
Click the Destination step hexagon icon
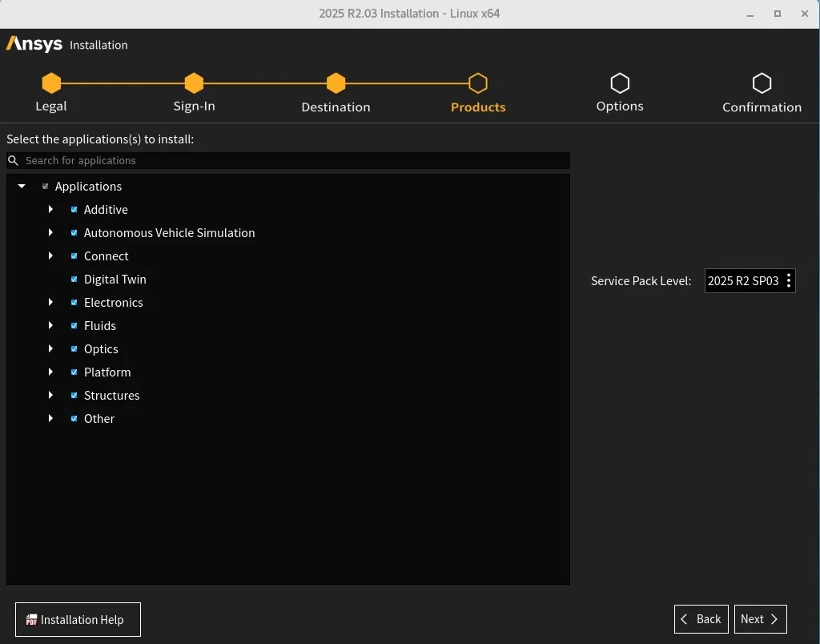pyautogui.click(x=336, y=83)
